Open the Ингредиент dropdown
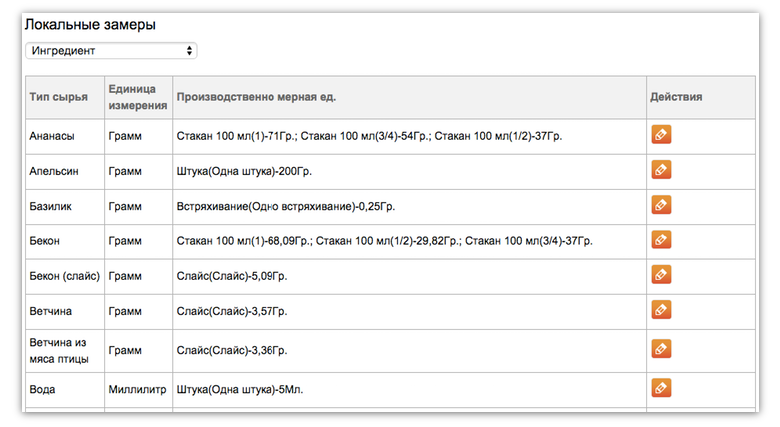This screenshot has height=427, width=780. pyautogui.click(x=111, y=51)
